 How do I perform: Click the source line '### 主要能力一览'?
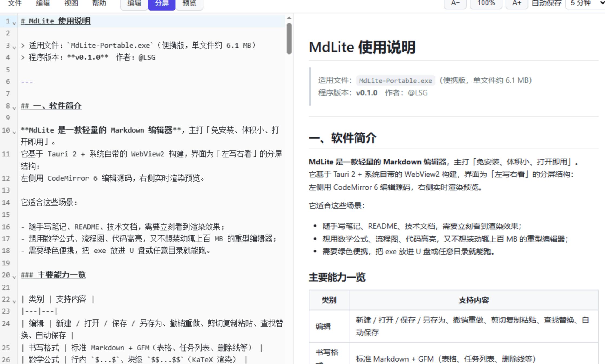tap(53, 275)
